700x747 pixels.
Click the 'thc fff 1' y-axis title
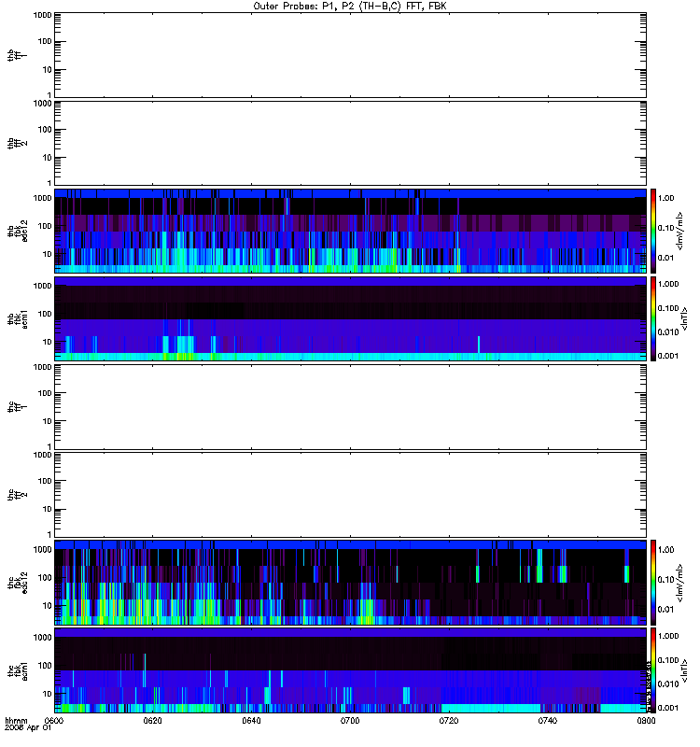(x=17, y=407)
